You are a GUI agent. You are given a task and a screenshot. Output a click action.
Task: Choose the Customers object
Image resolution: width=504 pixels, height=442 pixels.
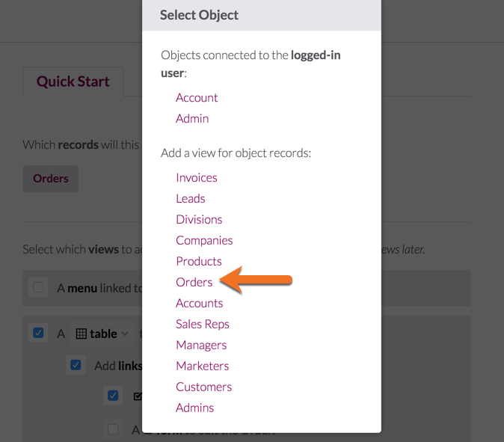pyautogui.click(x=204, y=387)
